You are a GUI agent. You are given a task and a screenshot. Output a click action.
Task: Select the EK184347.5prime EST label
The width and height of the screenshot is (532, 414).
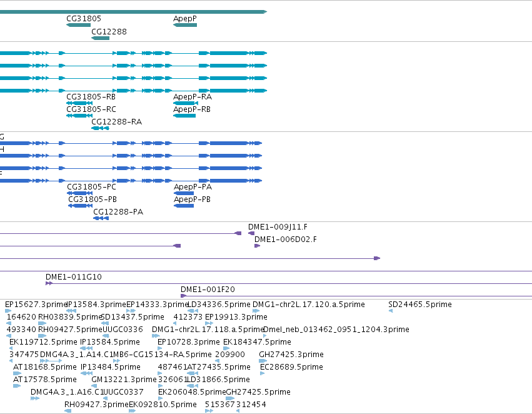257,342
